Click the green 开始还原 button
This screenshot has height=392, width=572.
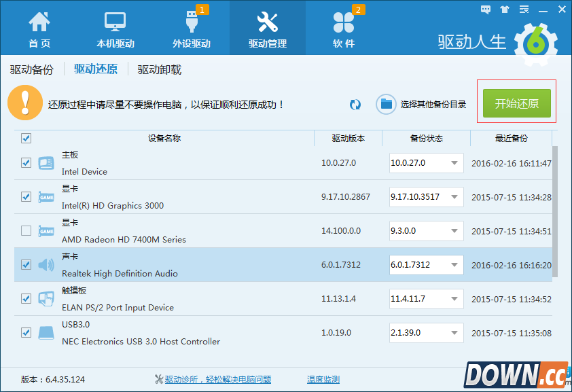516,103
